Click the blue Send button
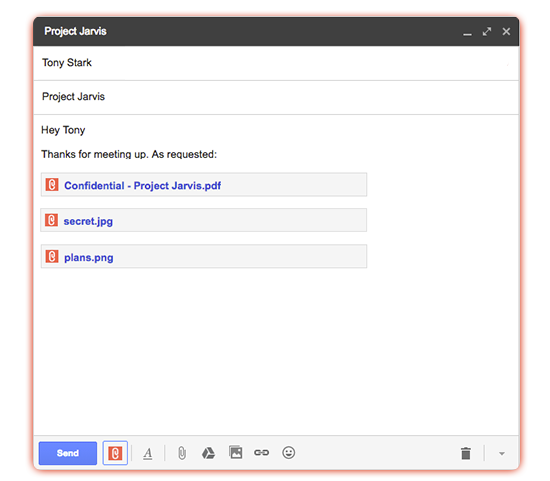The image size is (550, 481). point(68,453)
